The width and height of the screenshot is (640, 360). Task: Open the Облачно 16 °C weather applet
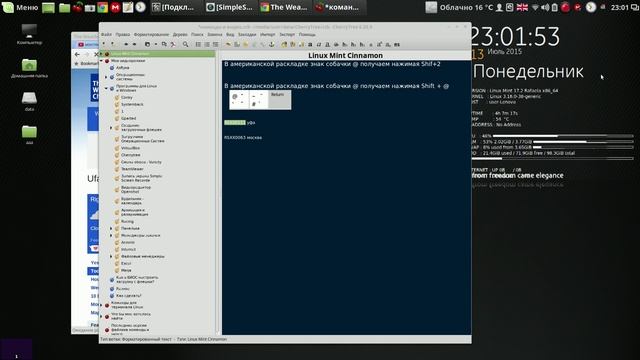[459, 7]
